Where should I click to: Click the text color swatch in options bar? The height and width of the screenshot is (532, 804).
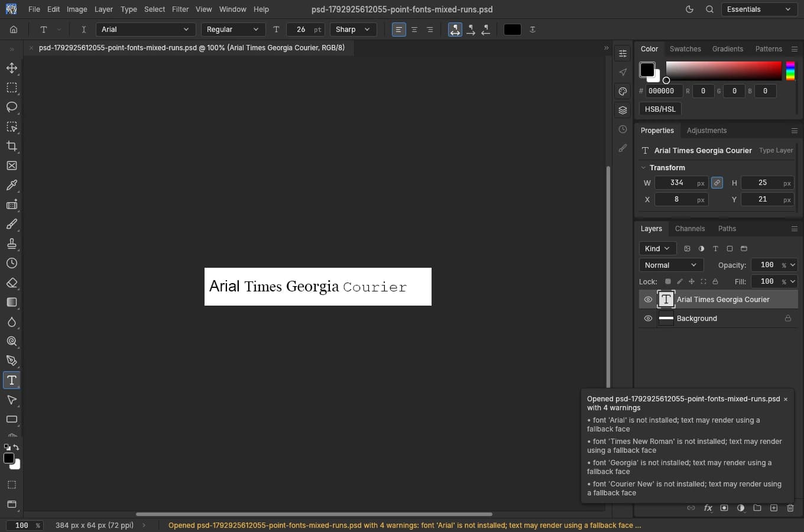coord(513,30)
